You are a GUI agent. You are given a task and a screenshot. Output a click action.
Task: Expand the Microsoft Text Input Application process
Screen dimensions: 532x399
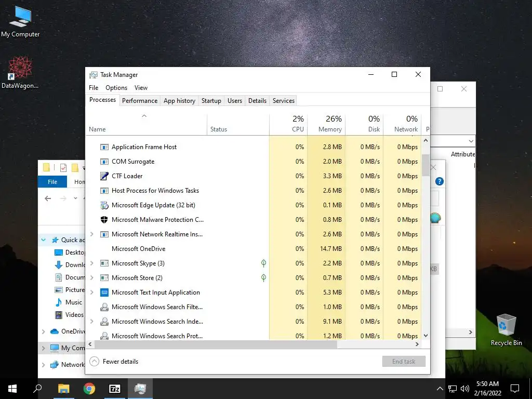click(x=91, y=292)
